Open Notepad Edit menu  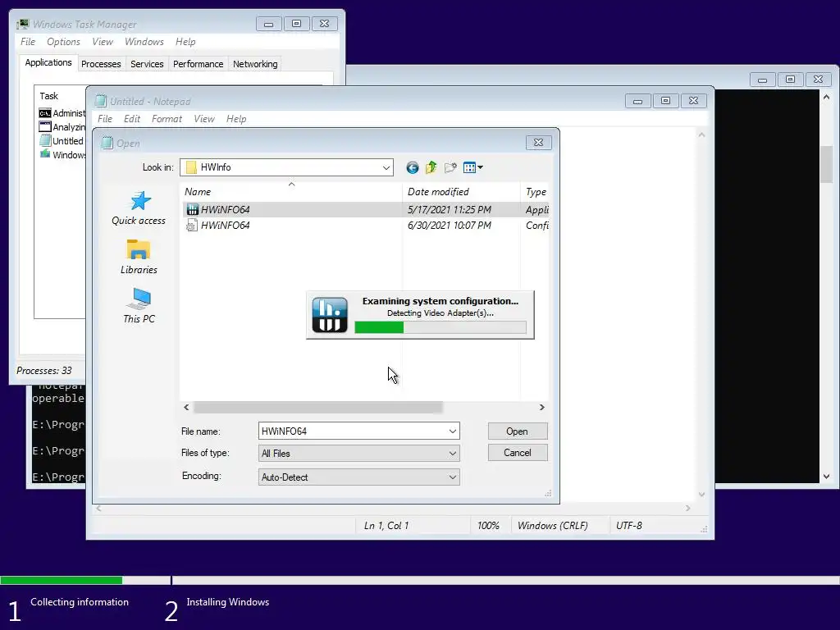click(x=132, y=119)
